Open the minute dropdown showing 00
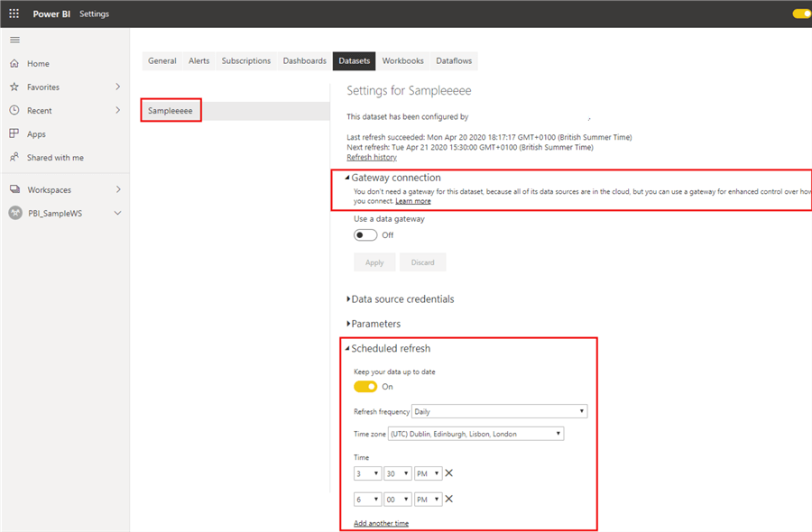Image resolution: width=812 pixels, height=532 pixels. click(x=398, y=500)
